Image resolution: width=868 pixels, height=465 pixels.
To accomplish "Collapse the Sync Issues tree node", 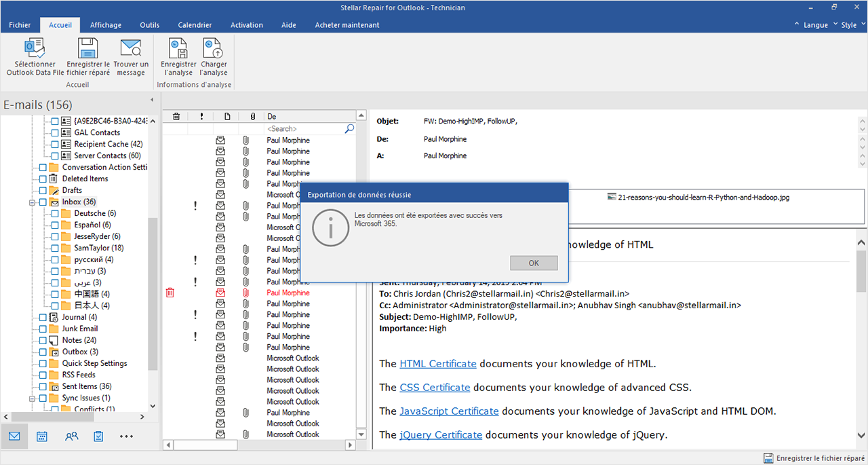I will tap(32, 398).
